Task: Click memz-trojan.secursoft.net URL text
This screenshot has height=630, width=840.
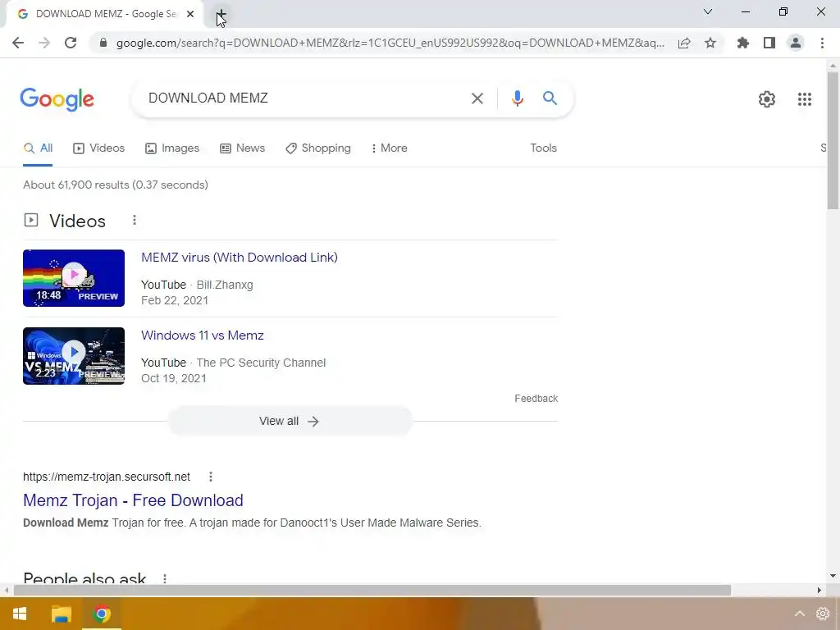Action: pyautogui.click(x=107, y=477)
